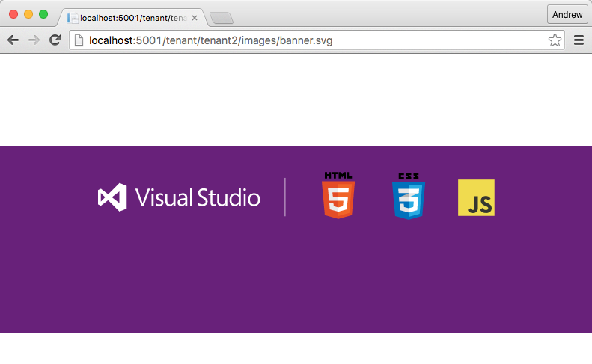592x364 pixels.
Task: Click the Visual Studio infinity logo mark
Action: (x=112, y=197)
